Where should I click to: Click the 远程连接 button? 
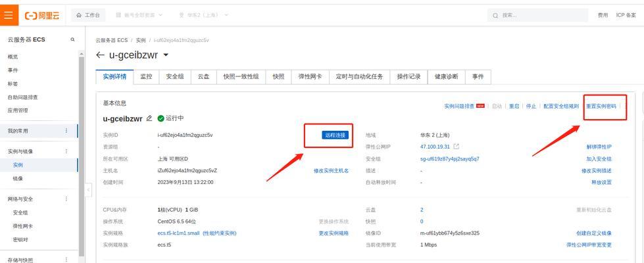pos(335,135)
